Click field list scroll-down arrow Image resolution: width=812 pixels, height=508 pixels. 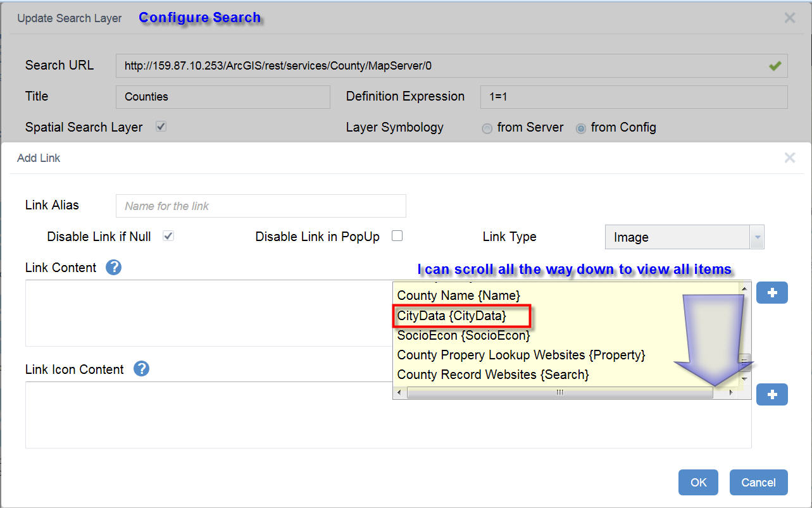click(x=744, y=378)
